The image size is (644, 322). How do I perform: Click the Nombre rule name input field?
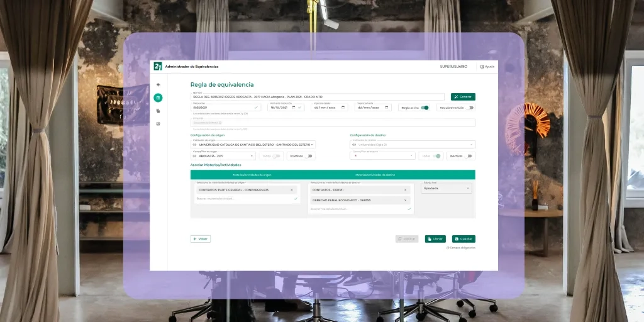318,97
